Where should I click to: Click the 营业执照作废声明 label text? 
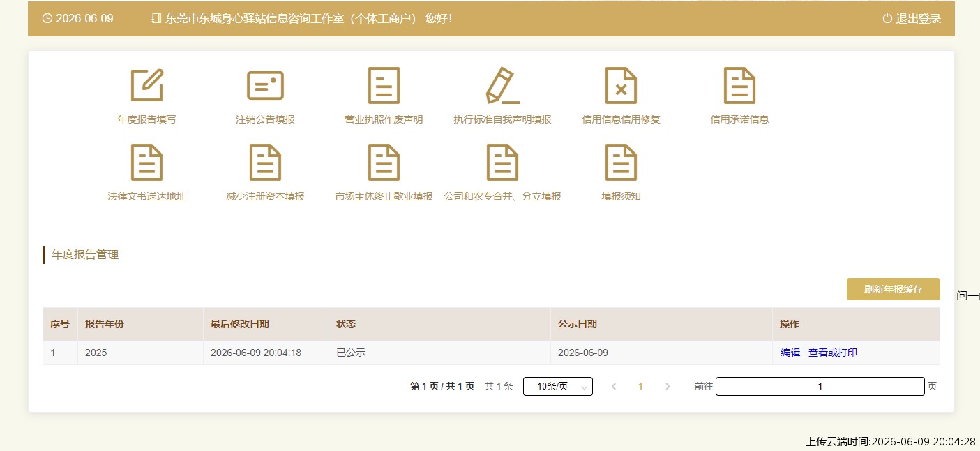(x=384, y=119)
